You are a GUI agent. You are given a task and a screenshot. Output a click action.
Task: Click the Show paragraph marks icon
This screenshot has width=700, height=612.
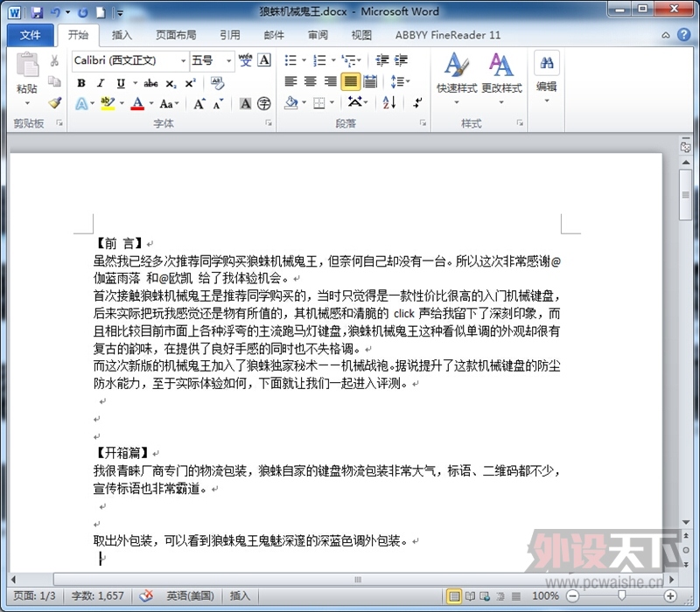point(417,103)
